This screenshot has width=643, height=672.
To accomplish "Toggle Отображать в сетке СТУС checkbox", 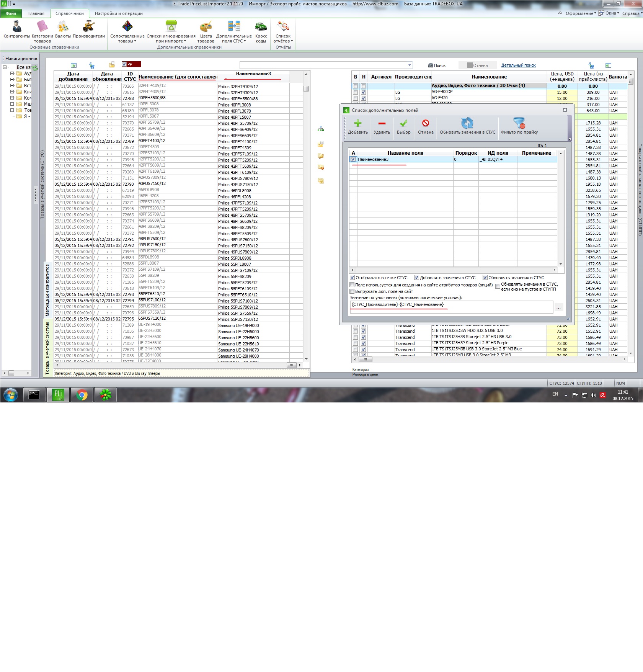I will (x=352, y=278).
